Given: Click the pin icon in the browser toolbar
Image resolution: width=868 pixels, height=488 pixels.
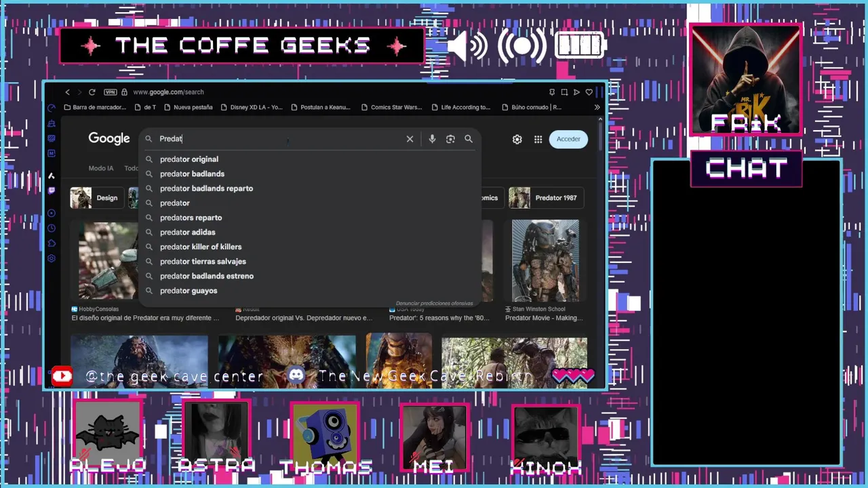Looking at the screenshot, I should (x=552, y=92).
